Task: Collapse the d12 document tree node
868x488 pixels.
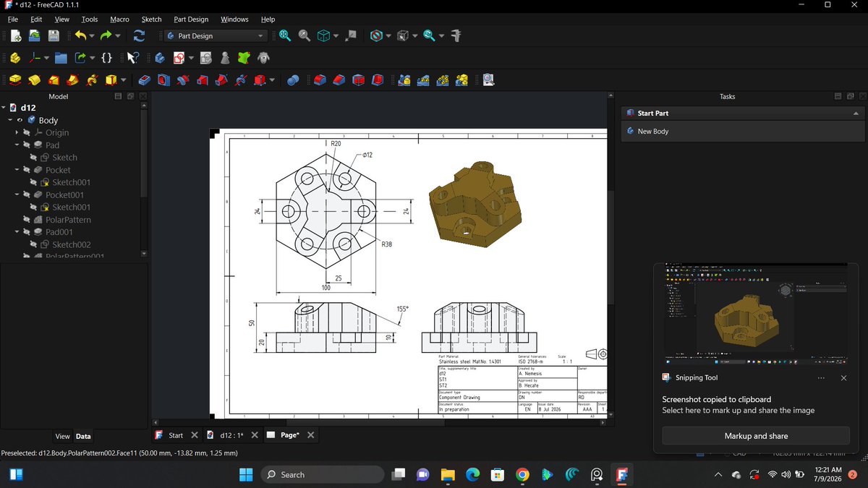Action: click(x=4, y=108)
